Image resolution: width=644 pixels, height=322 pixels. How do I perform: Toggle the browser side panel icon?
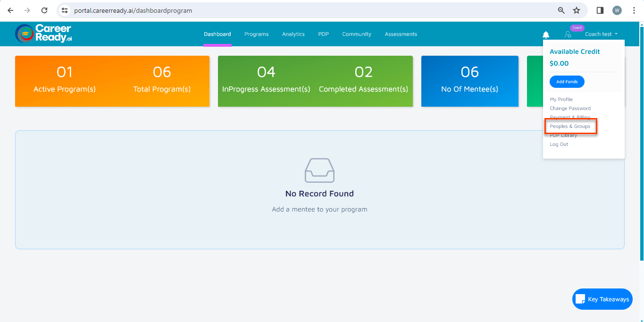(x=600, y=10)
